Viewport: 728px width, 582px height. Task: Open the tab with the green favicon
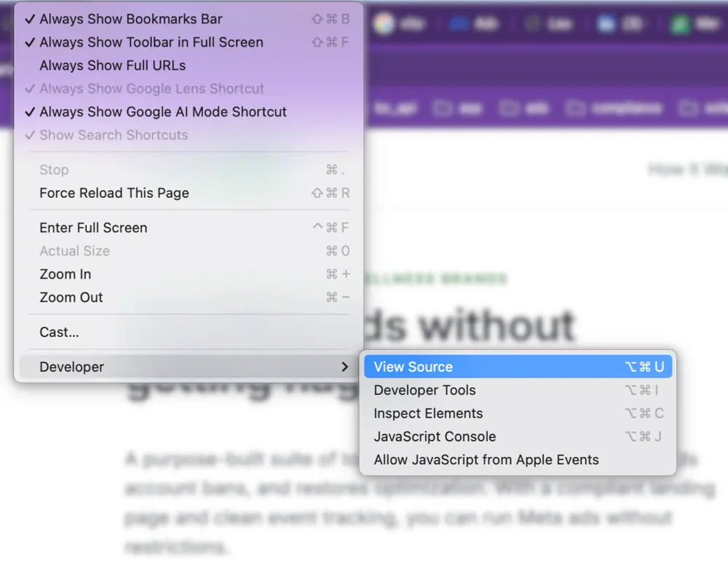point(678,23)
